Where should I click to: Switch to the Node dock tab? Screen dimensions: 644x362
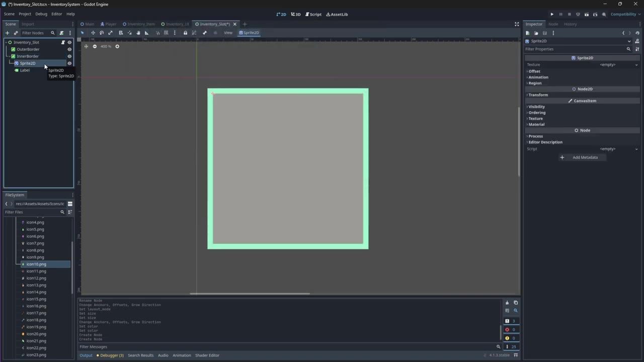point(553,24)
